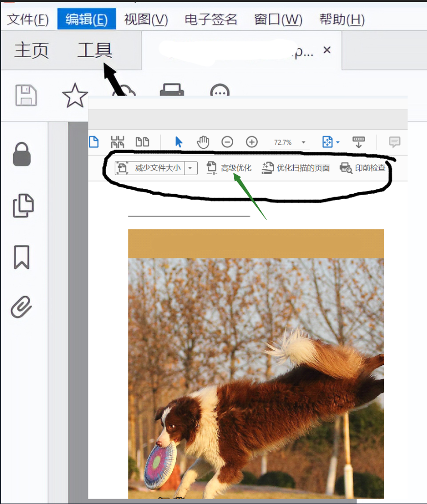Open the 编辑(E) menu
Viewport: 427px width, 504px height.
tap(86, 20)
